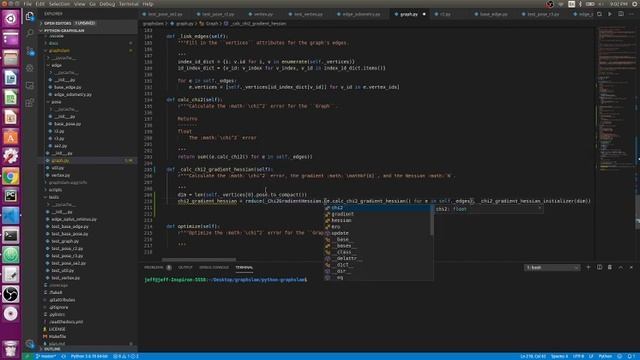Collapse the edge folder
The width and height of the screenshot is (640, 360).
pos(88,65)
